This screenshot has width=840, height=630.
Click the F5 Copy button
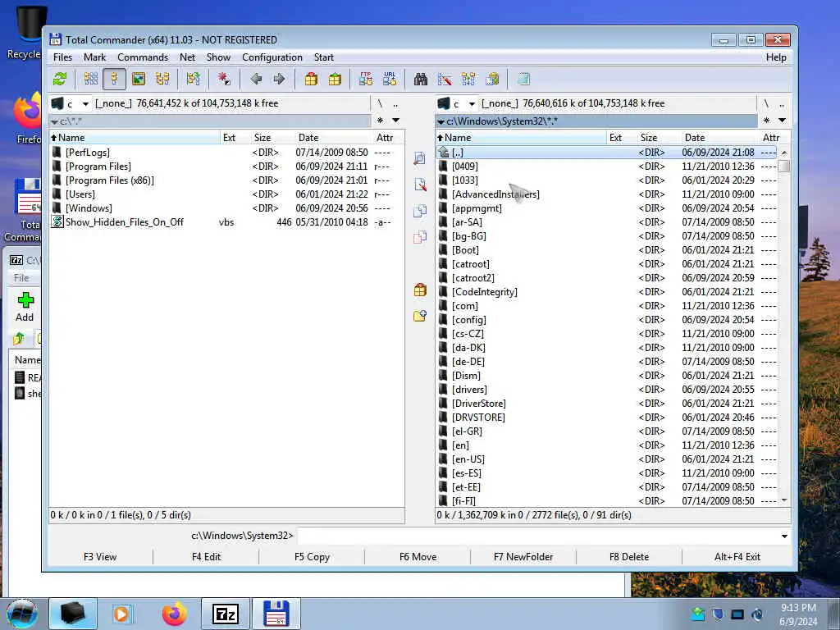312,557
